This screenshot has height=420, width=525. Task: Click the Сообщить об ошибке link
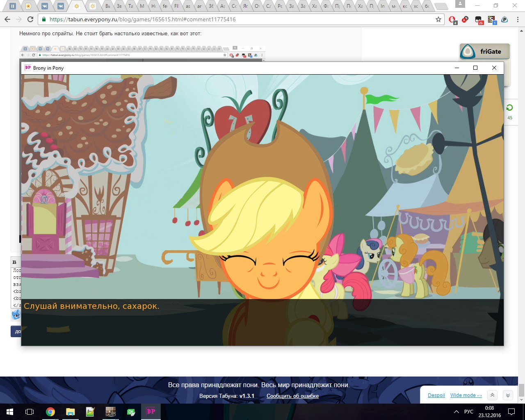tap(292, 396)
